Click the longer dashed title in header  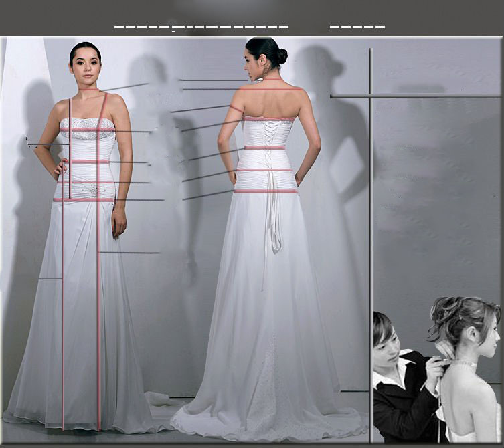pos(201,27)
